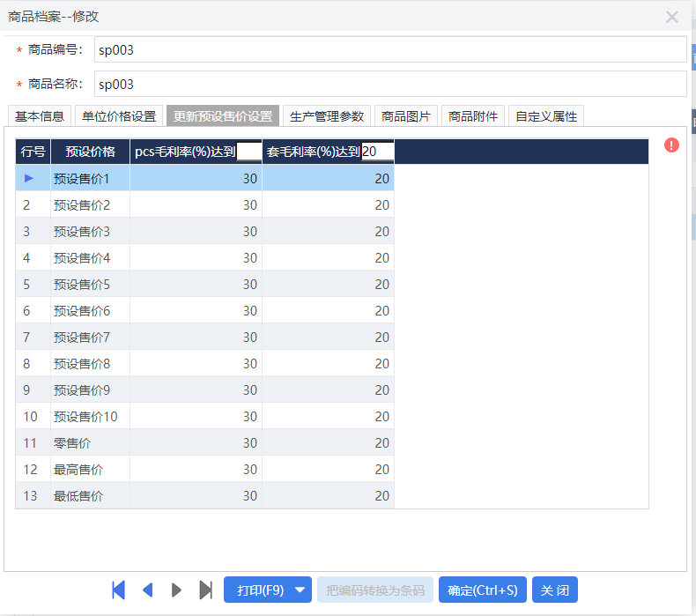Switch to 基本信息 tab
Image resolution: width=696 pixels, height=616 pixels.
click(x=40, y=116)
